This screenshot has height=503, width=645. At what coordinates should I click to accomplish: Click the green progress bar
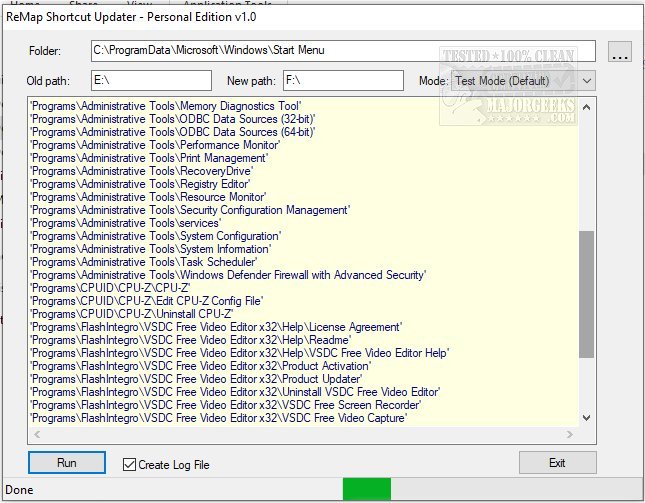coord(367,489)
